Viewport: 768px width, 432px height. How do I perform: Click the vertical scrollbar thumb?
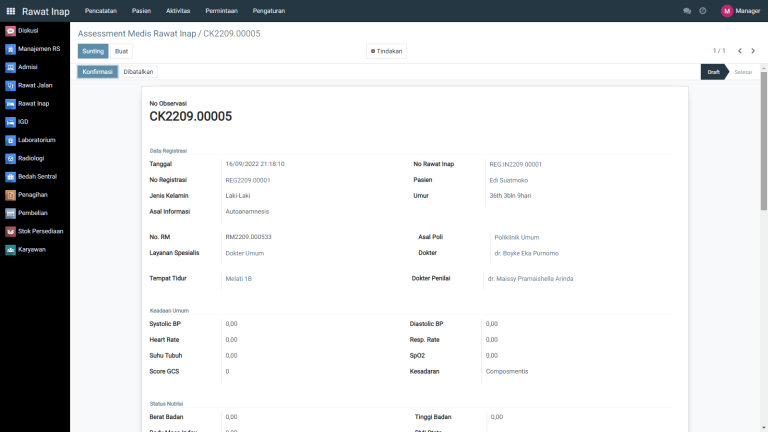pyautogui.click(x=764, y=141)
